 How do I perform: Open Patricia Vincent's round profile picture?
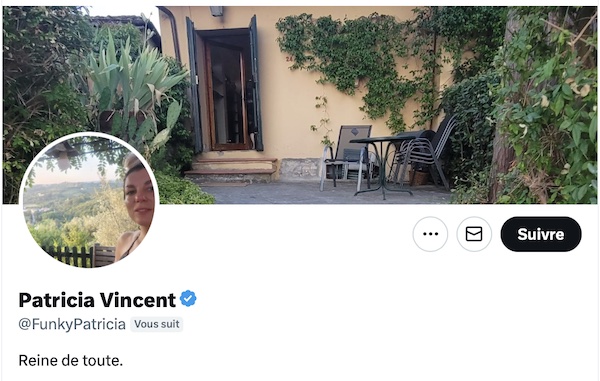click(x=89, y=202)
